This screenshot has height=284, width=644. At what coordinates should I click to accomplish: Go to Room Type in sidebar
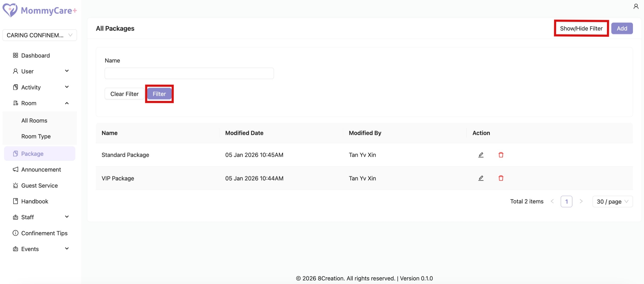click(x=36, y=136)
